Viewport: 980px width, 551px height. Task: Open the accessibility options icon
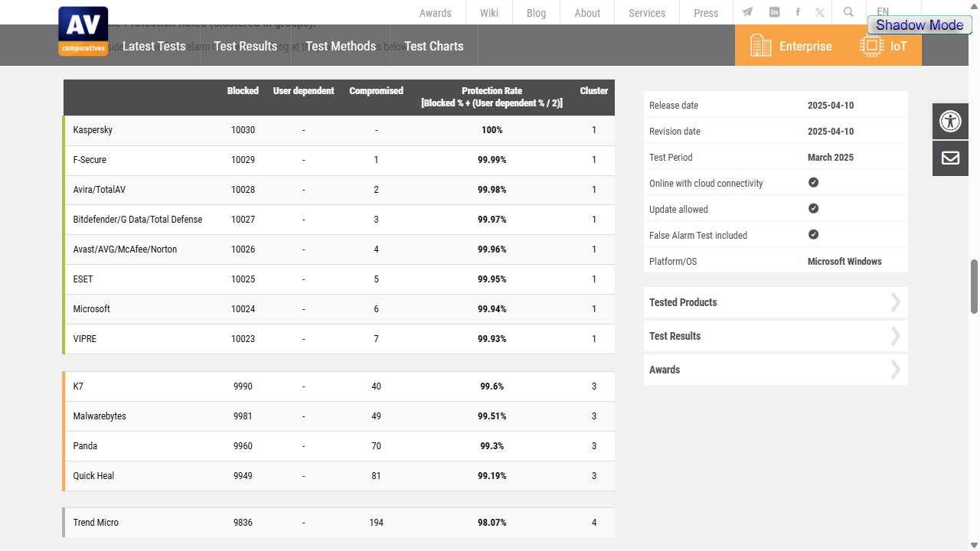pyautogui.click(x=950, y=121)
